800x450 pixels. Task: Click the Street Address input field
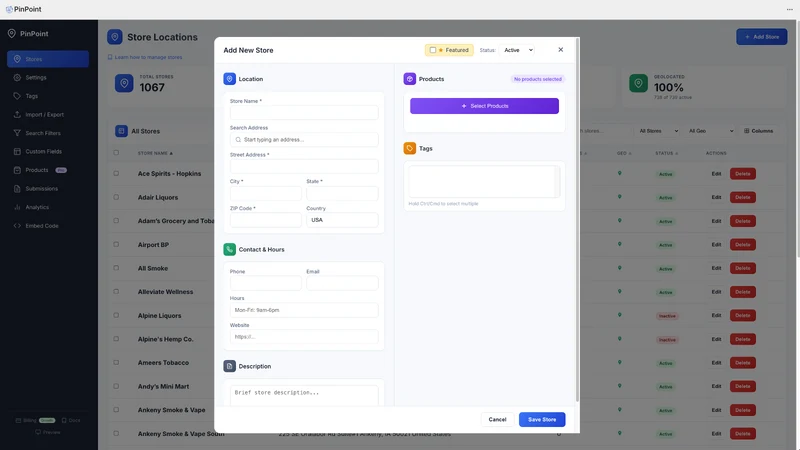[304, 166]
